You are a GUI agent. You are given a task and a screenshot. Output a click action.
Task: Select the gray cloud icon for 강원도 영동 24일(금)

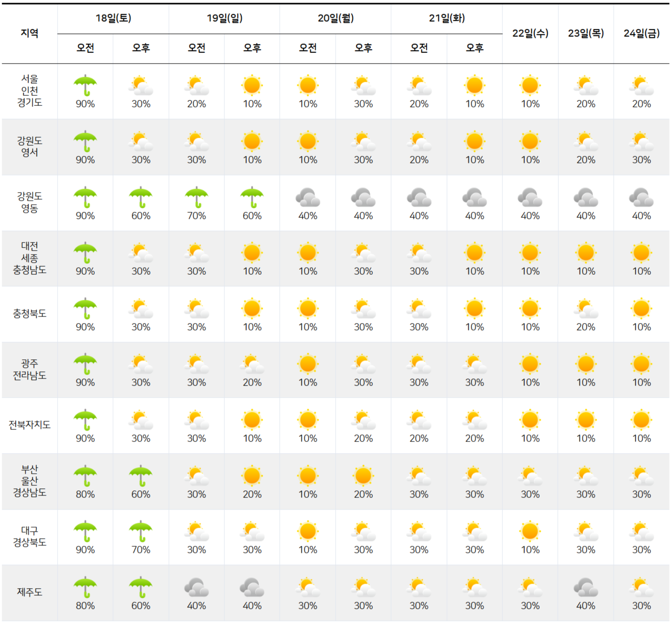(641, 198)
